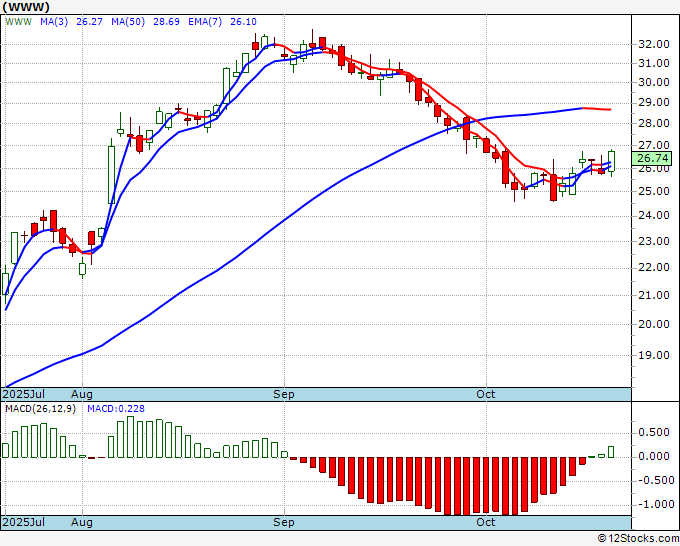This screenshot has height=546, width=680.
Task: Click the MACD(26,12,9) indicator label
Action: click(39, 409)
